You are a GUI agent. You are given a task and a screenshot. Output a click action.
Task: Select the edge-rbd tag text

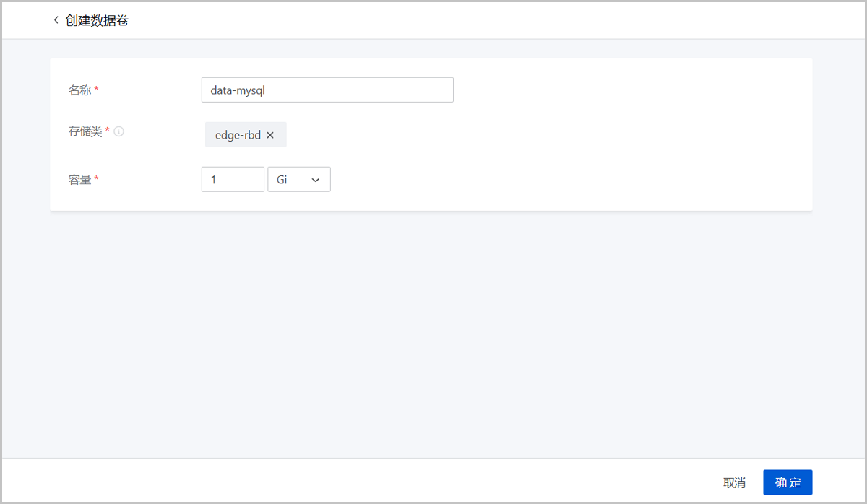pyautogui.click(x=238, y=135)
